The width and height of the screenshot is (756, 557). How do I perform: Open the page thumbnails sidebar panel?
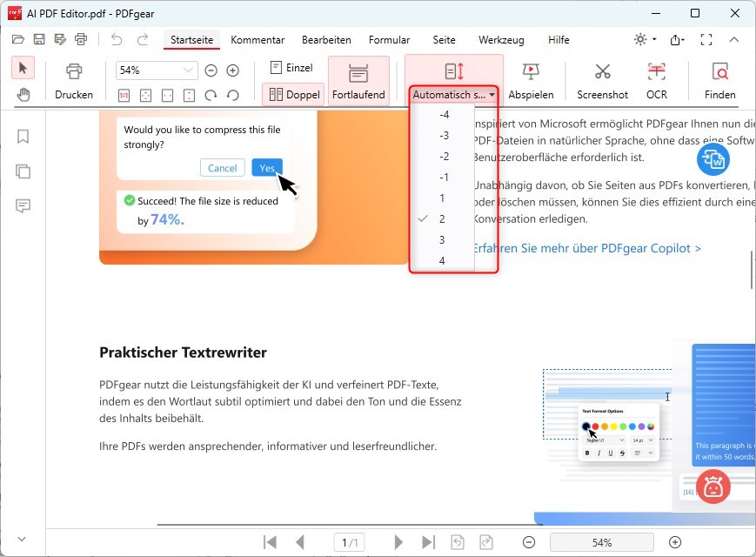tap(23, 171)
